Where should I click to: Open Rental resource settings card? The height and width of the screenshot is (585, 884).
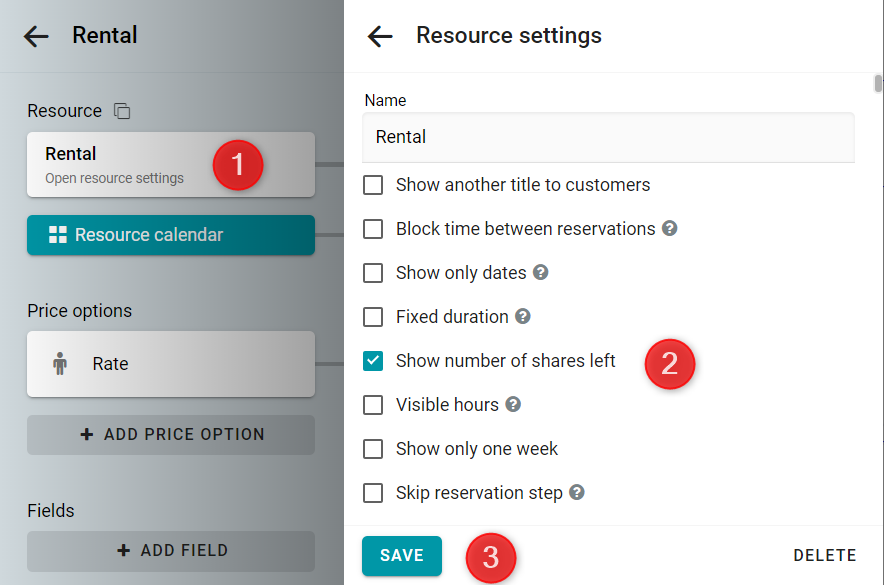click(x=171, y=165)
